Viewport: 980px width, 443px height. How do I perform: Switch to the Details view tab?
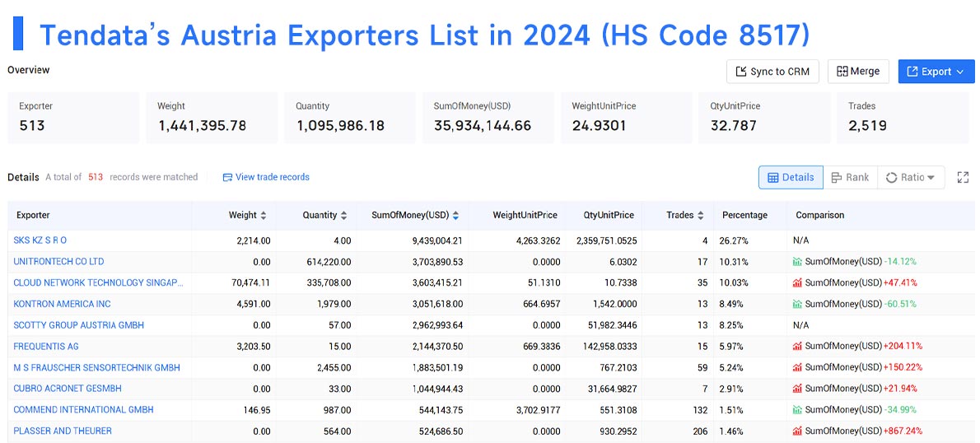click(x=791, y=178)
